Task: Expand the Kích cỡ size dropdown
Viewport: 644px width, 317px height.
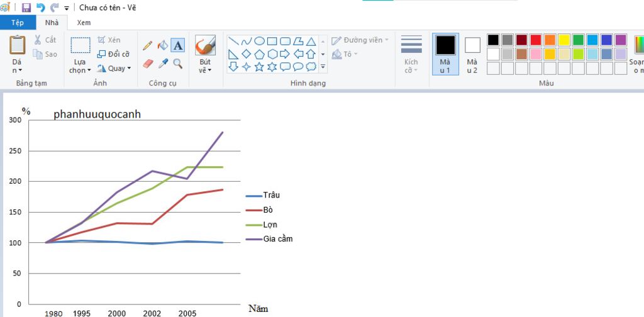Action: [x=411, y=66]
